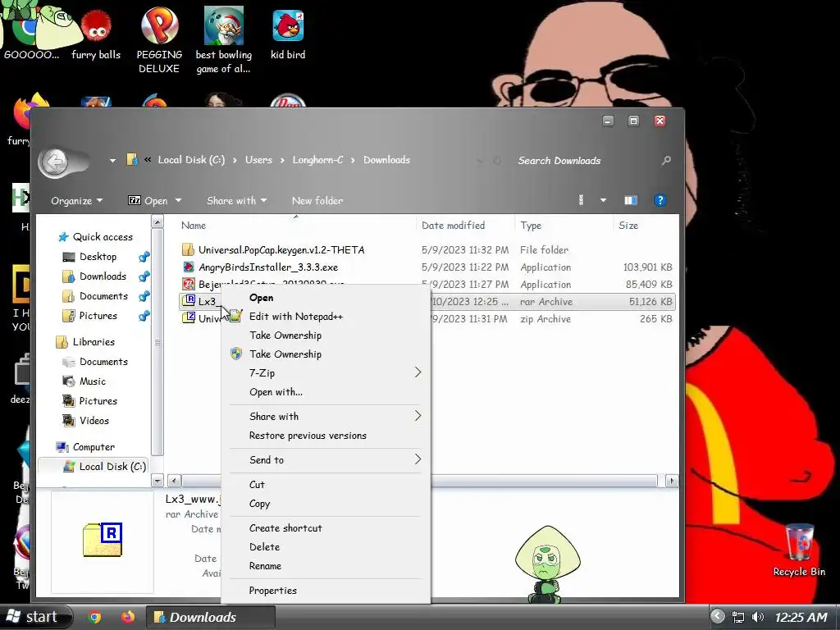Open Explorer help question mark icon
The height and width of the screenshot is (630, 840).
660,200
